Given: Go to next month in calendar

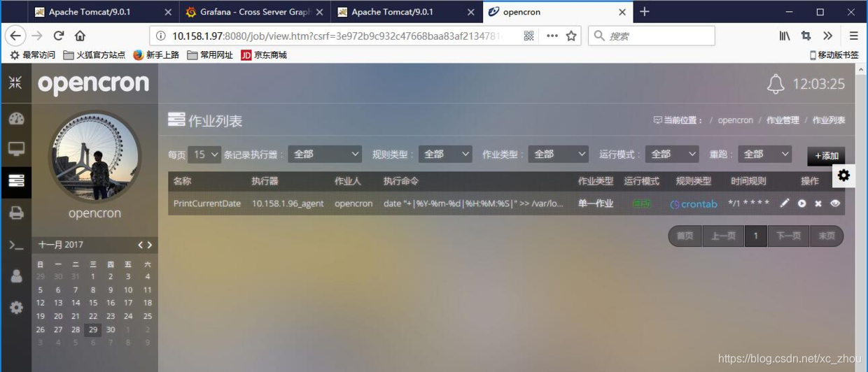Looking at the screenshot, I should [150, 245].
